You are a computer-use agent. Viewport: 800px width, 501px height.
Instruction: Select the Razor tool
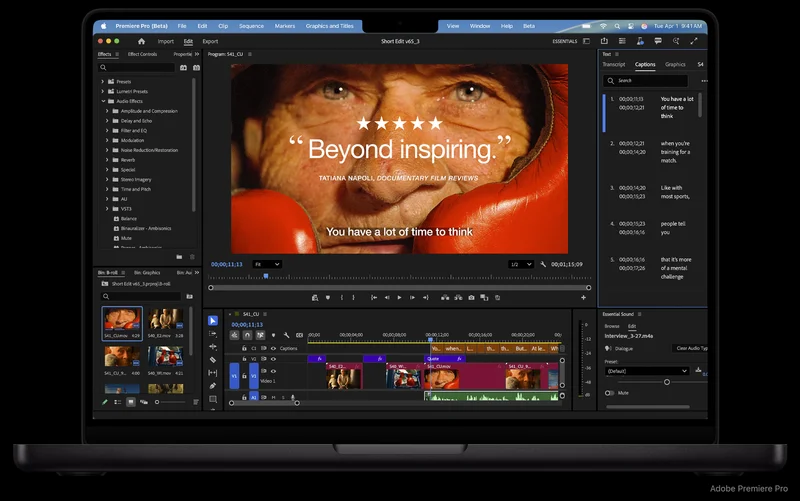pos(213,360)
